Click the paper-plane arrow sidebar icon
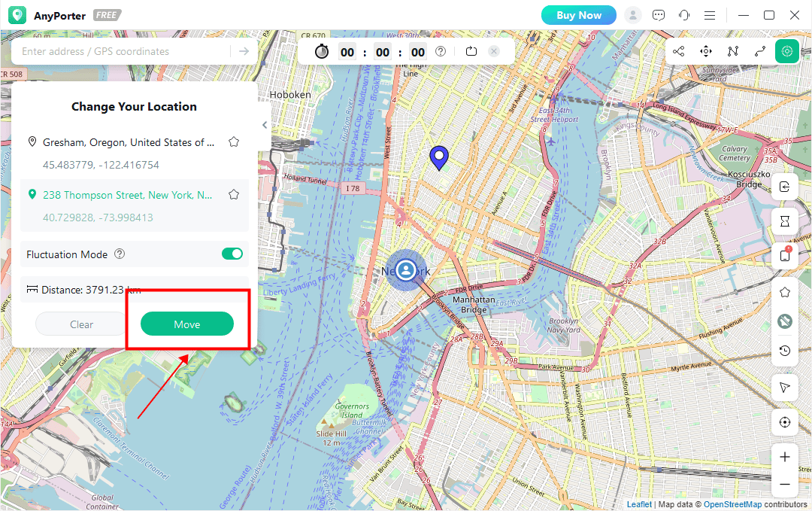This screenshot has height=511, width=812. pyautogui.click(x=785, y=387)
